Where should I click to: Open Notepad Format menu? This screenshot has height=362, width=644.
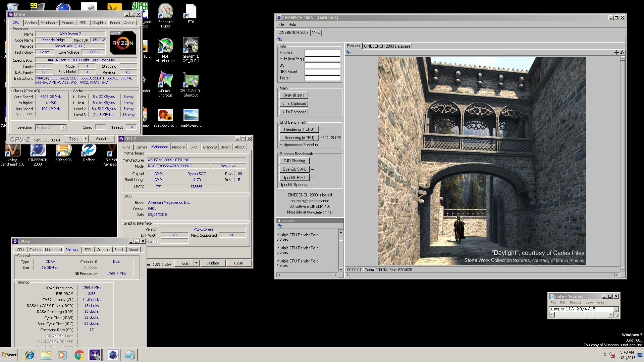[x=576, y=303]
